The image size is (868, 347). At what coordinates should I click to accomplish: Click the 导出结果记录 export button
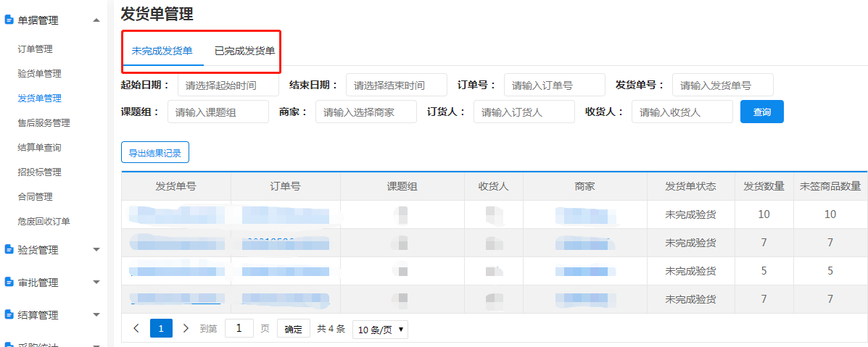[x=154, y=153]
